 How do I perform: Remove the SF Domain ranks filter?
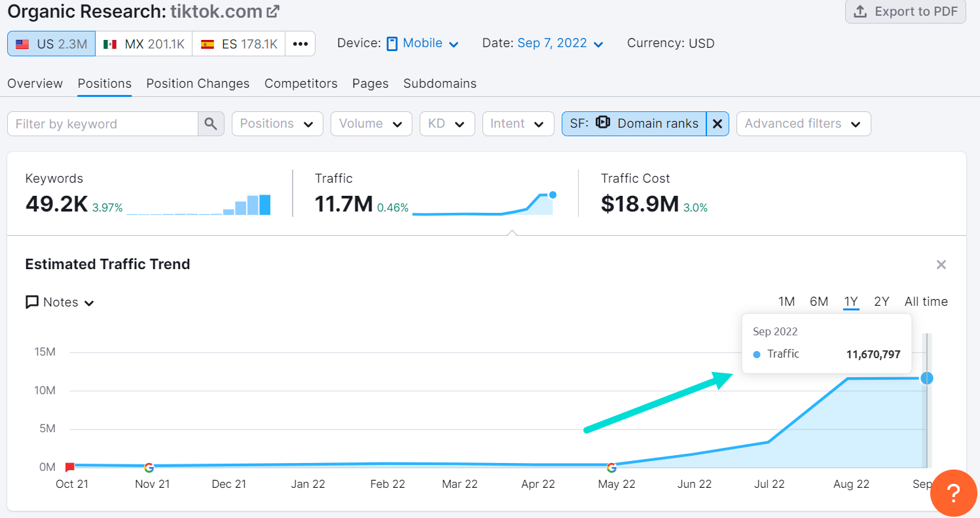(x=717, y=124)
